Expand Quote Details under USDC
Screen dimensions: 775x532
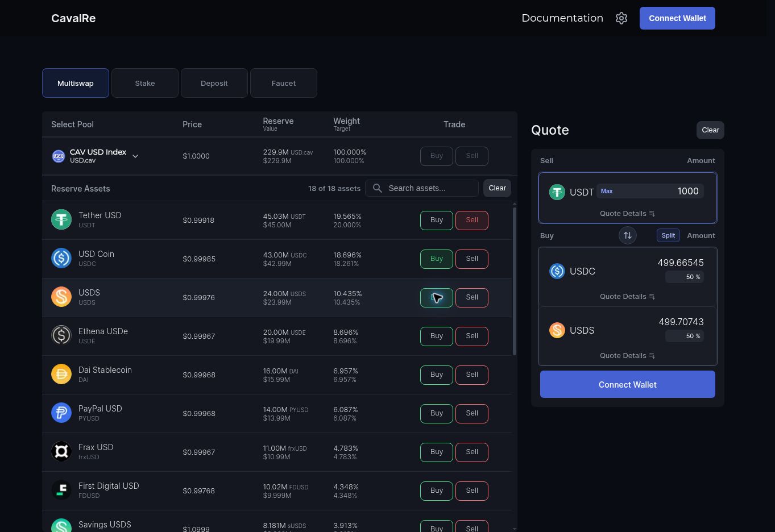[x=628, y=297]
